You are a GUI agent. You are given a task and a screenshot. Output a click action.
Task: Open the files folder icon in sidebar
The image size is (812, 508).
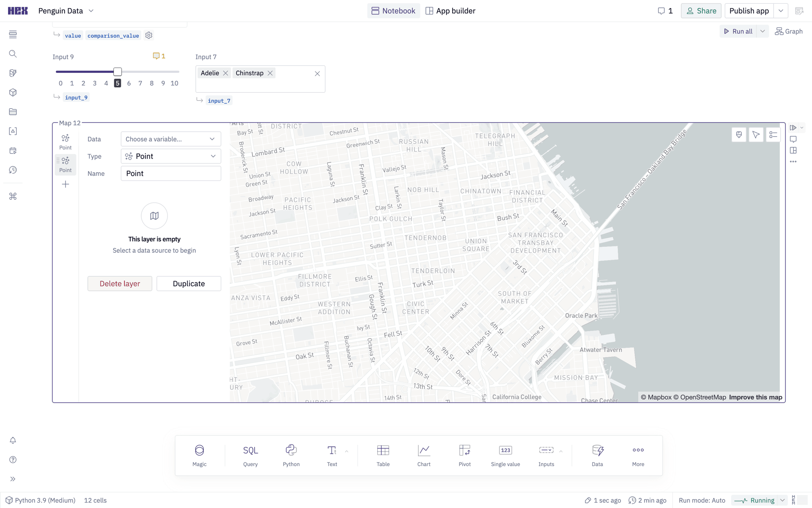tap(13, 112)
